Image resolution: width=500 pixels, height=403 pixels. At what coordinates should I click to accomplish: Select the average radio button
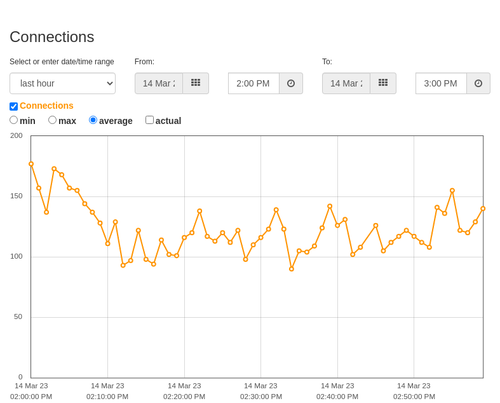click(93, 120)
